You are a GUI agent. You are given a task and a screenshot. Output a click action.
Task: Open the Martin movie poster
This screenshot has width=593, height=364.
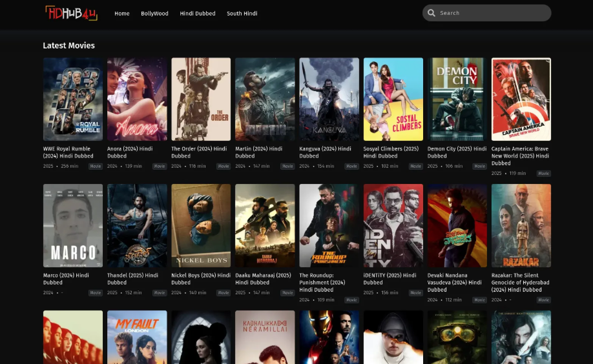click(x=265, y=99)
